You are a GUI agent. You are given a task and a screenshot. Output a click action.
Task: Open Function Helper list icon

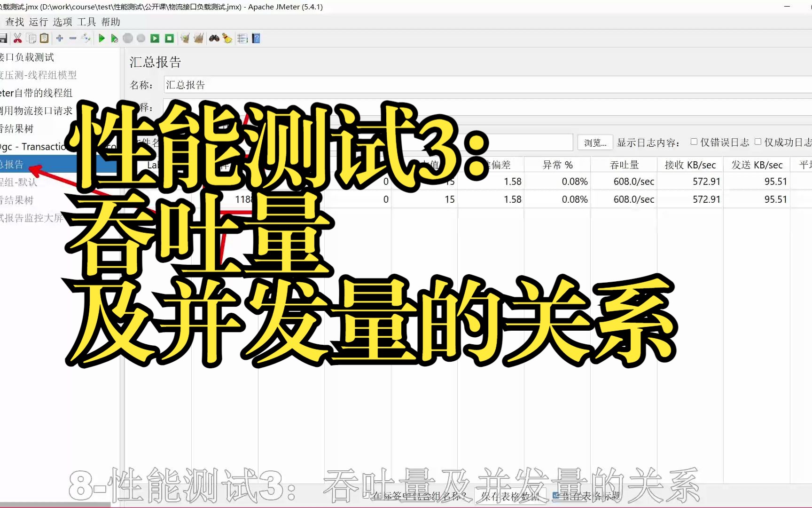[242, 39]
